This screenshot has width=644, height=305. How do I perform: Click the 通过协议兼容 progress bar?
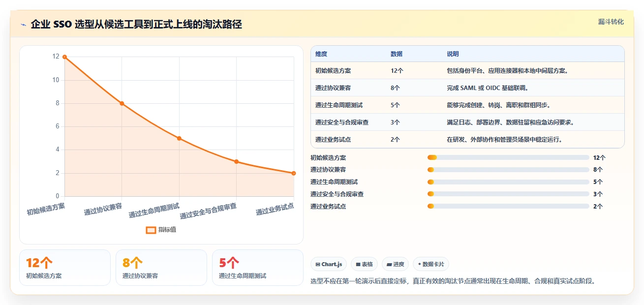[x=508, y=170]
